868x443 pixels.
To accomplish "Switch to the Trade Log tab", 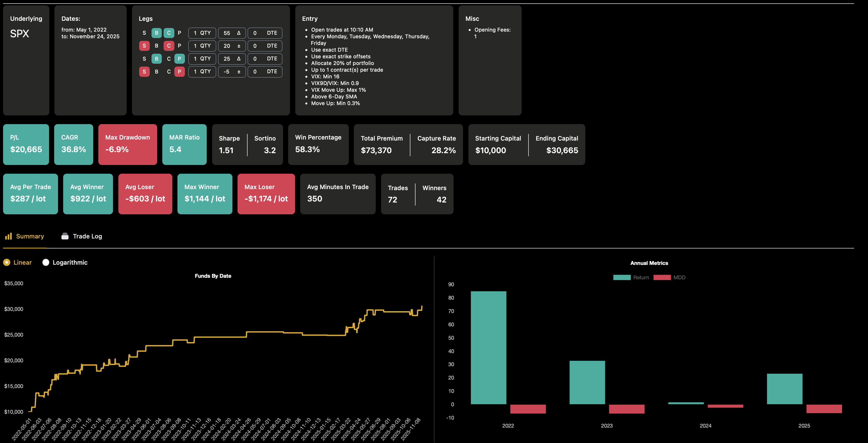I will [82, 236].
